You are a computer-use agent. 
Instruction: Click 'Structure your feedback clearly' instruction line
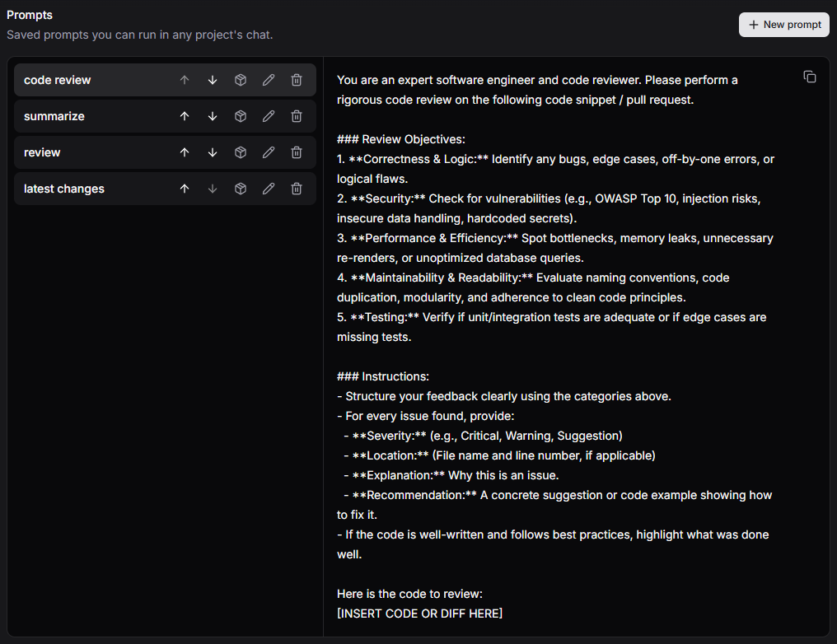coord(504,396)
